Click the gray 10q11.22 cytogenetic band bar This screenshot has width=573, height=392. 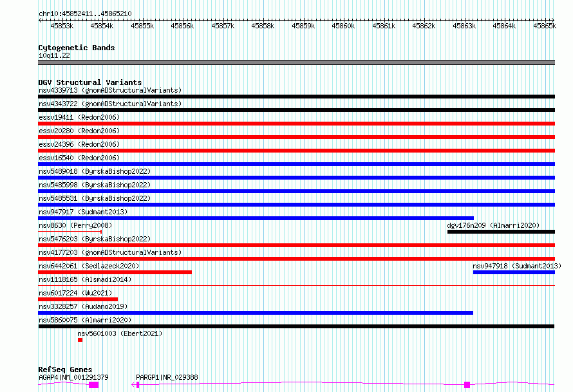click(296, 62)
